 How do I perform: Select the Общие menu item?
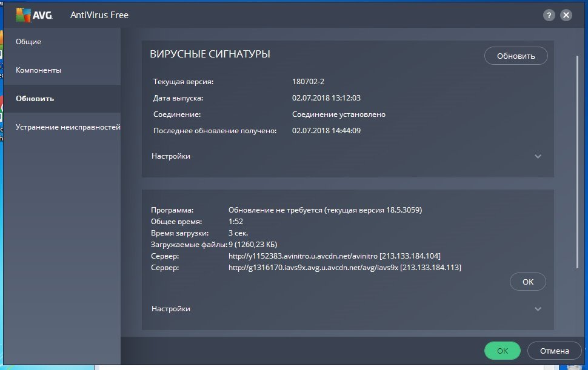(28, 42)
